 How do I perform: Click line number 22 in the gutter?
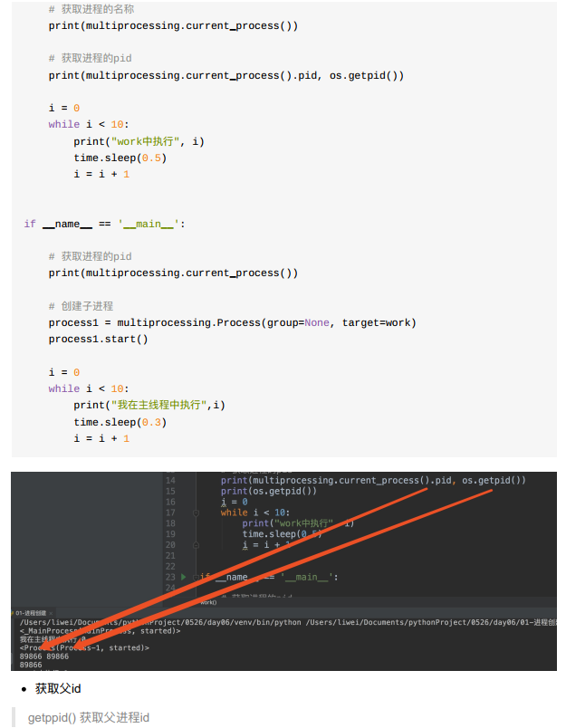[x=170, y=567]
